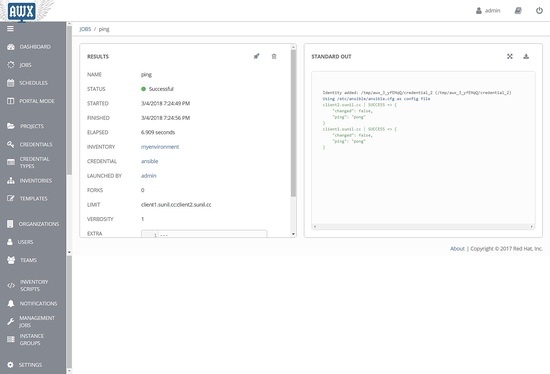The image size is (550, 374).
Task: Select Schedules label in the sidebar menu
Action: tap(33, 83)
